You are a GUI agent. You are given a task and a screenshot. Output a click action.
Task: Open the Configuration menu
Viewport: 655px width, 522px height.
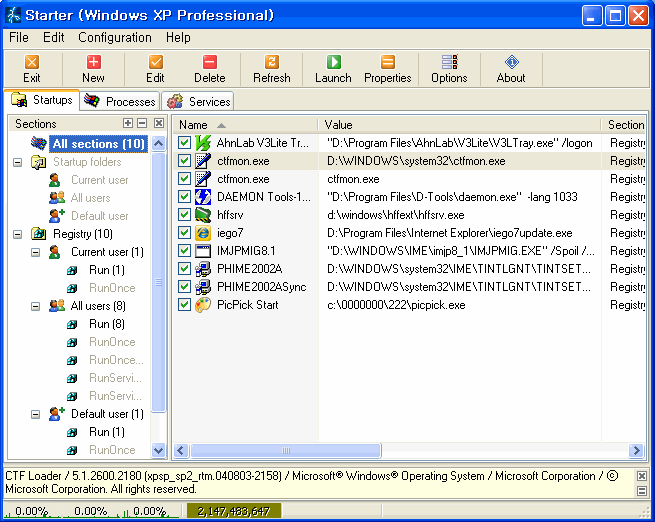click(115, 38)
